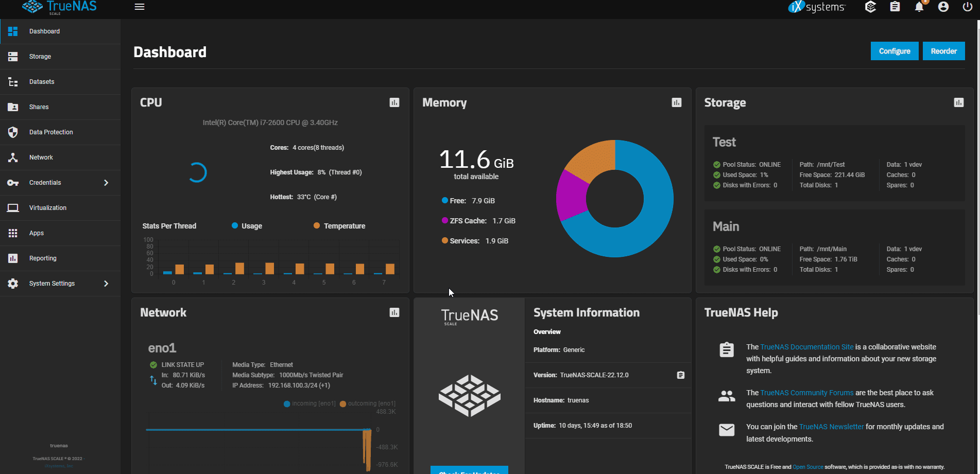The image size is (980, 474).
Task: Click the Virtualization laptop icon
Action: click(13, 208)
